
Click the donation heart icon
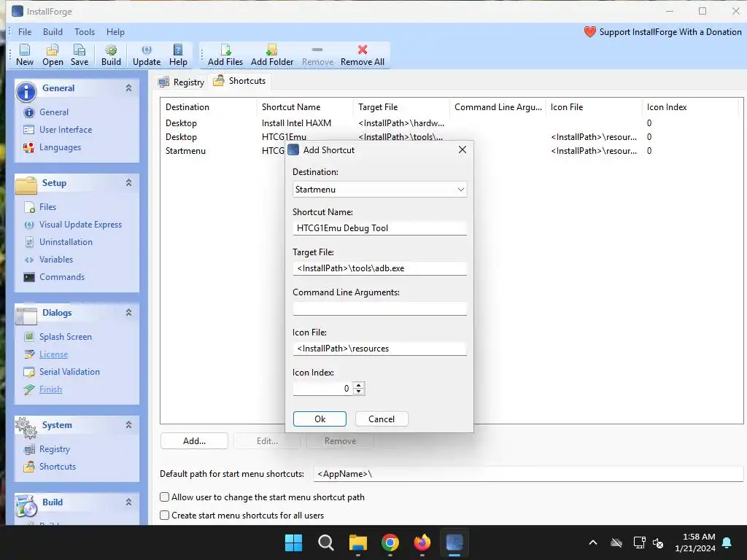[589, 32]
